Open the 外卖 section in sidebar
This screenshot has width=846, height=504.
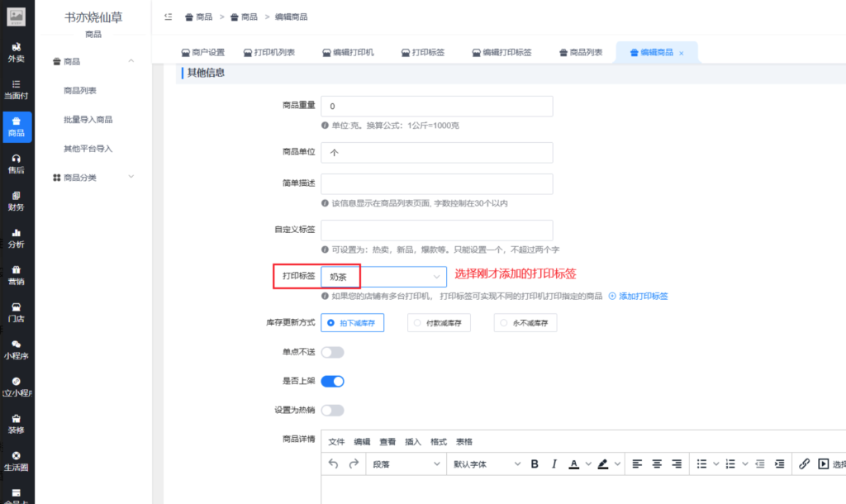coord(16,52)
